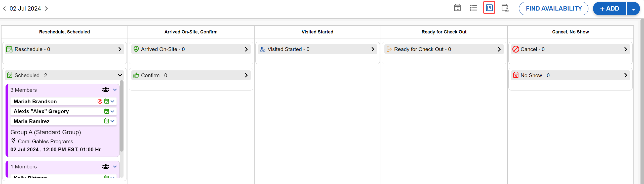Expand the Reschedule - 0 section
644x184 pixels.
point(120,49)
